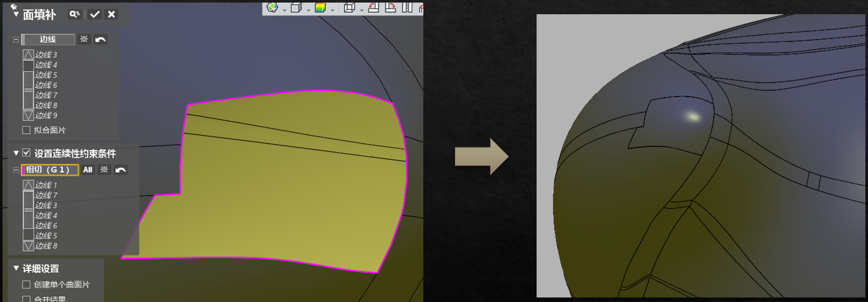
Task: Confirm the 面填补 operation with the checkmark
Action: pyautogui.click(x=95, y=14)
